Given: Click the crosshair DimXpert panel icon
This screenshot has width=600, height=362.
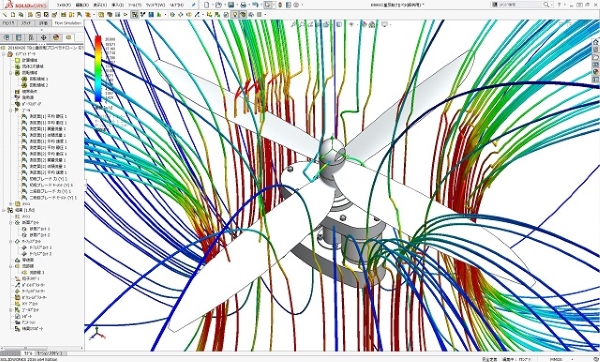Looking at the screenshot, I should (43, 38).
